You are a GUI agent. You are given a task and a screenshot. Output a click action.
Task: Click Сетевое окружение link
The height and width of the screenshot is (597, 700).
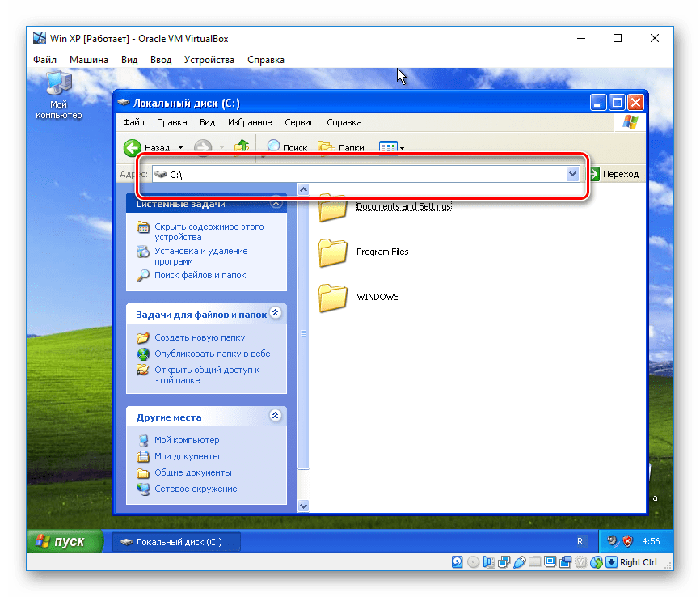[196, 489]
